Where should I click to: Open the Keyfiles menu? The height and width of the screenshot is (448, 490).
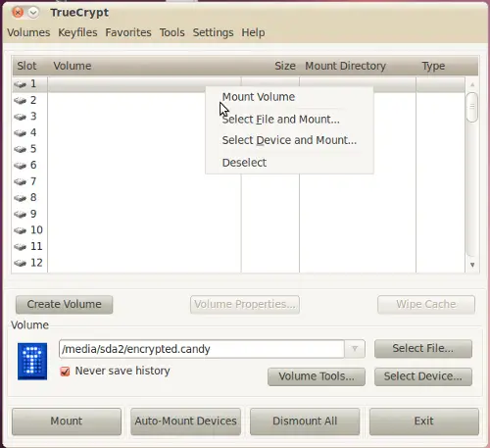pos(77,32)
